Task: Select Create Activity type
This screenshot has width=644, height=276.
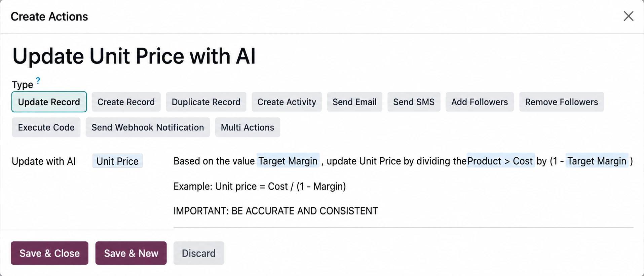Action: point(287,102)
